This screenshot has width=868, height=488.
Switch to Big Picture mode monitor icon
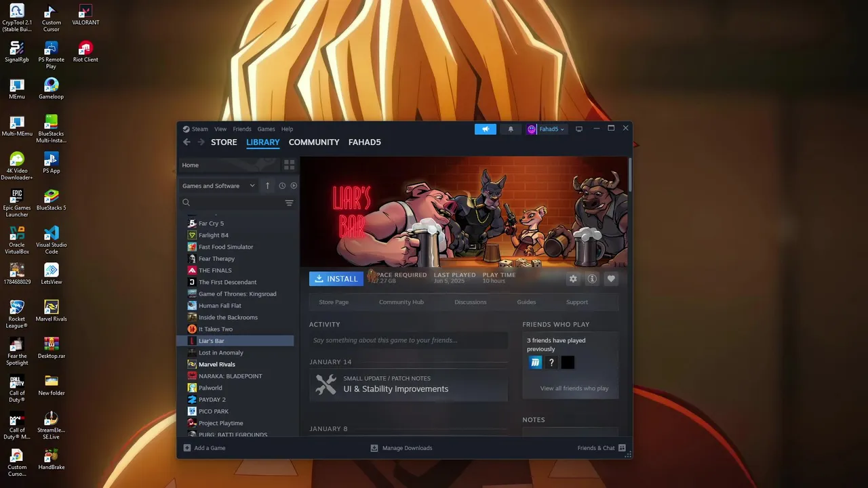(x=578, y=129)
